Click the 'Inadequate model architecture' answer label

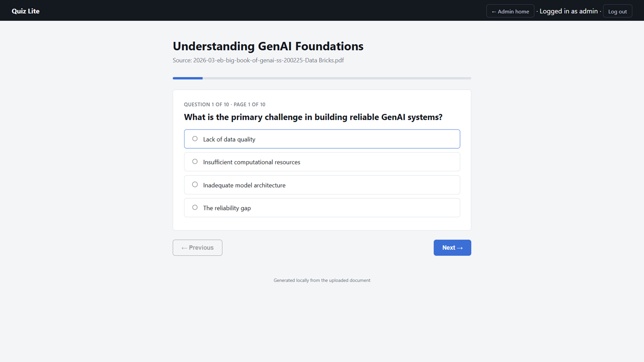click(244, 185)
